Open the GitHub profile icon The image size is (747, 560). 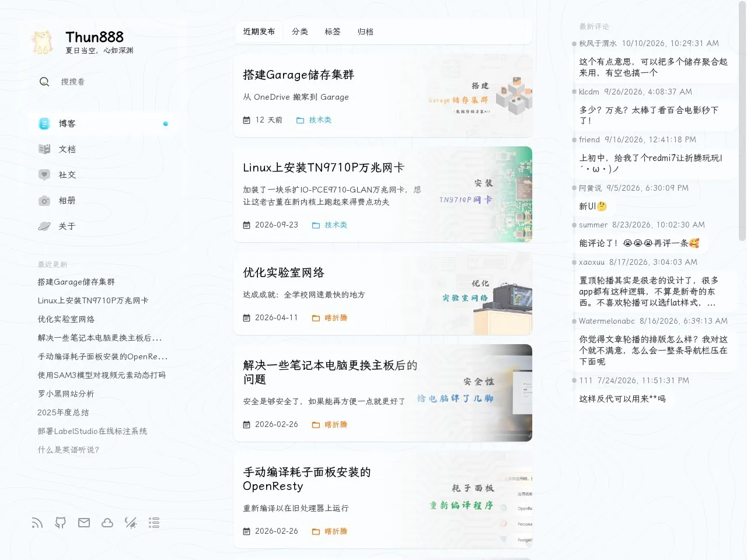tap(61, 523)
